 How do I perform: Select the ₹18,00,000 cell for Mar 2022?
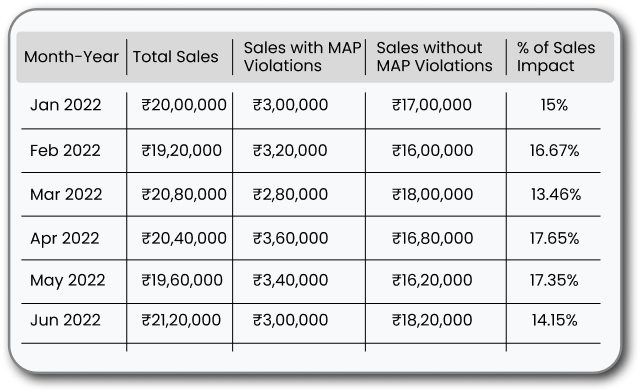tap(433, 194)
